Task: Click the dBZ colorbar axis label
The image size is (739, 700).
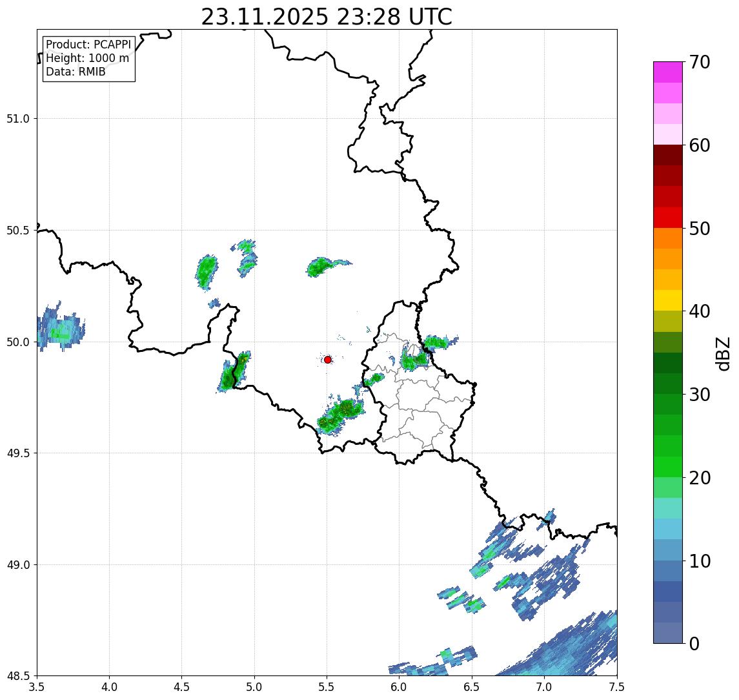Action: click(724, 354)
